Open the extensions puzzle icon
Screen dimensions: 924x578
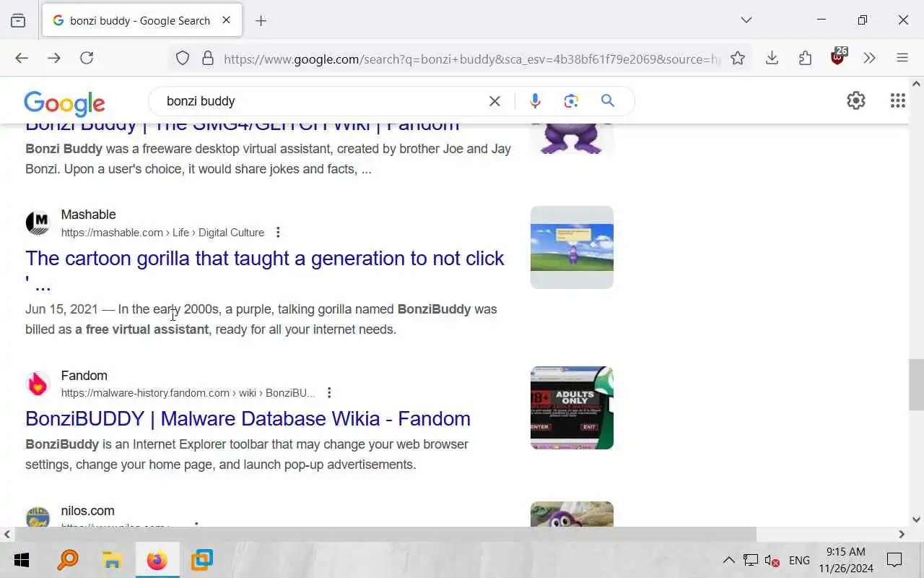pos(805,58)
